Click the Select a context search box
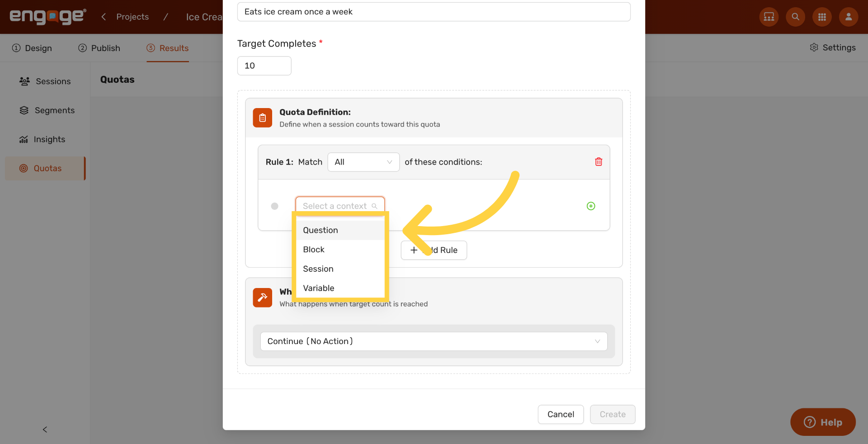 click(x=340, y=206)
